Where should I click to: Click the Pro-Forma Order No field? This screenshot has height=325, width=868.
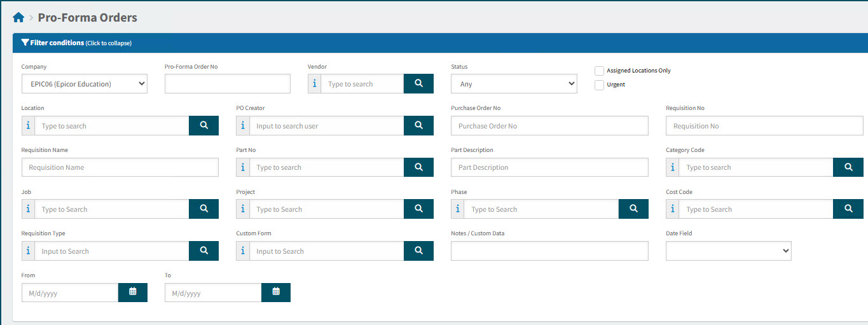[x=227, y=84]
